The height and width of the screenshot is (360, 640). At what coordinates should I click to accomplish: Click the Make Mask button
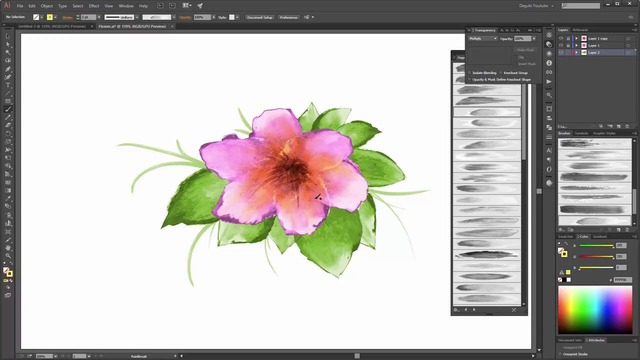[x=525, y=50]
